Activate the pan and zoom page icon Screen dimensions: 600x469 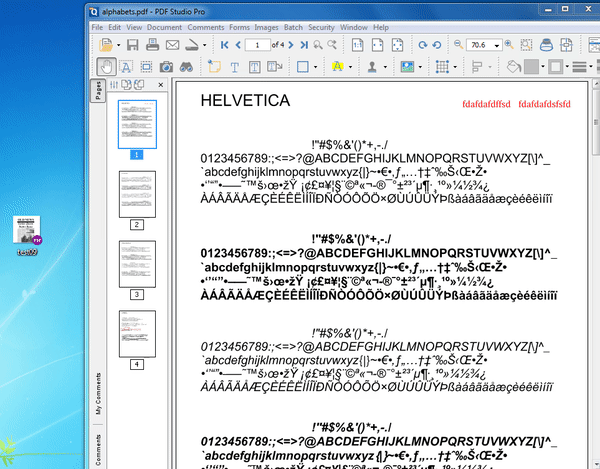(566, 45)
